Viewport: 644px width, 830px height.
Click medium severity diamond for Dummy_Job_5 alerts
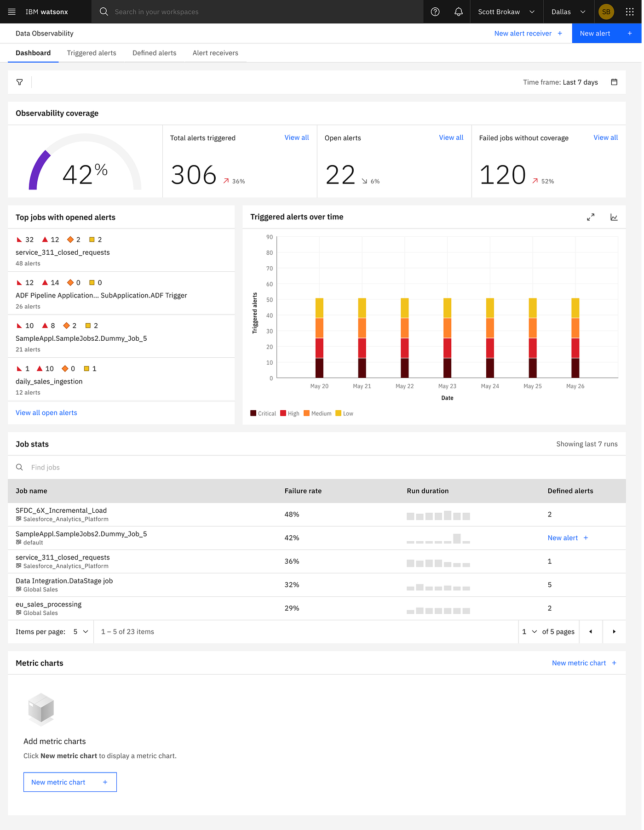pyautogui.click(x=67, y=326)
